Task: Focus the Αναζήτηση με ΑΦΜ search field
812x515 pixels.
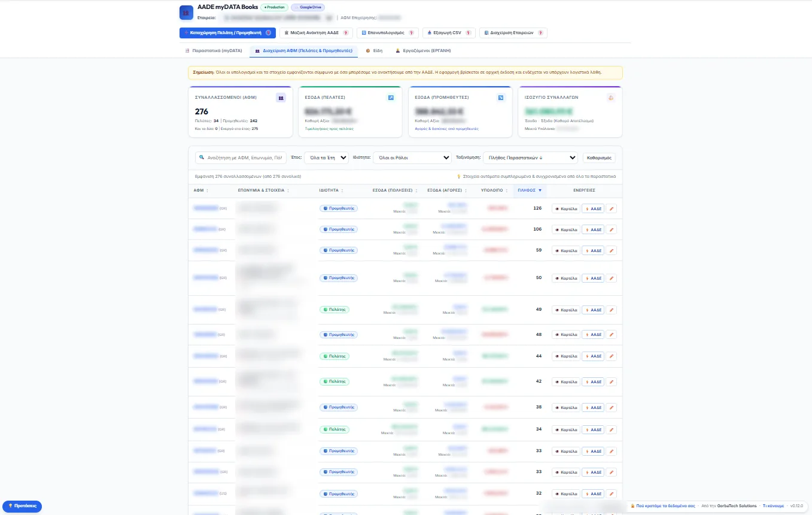Action: click(x=241, y=157)
